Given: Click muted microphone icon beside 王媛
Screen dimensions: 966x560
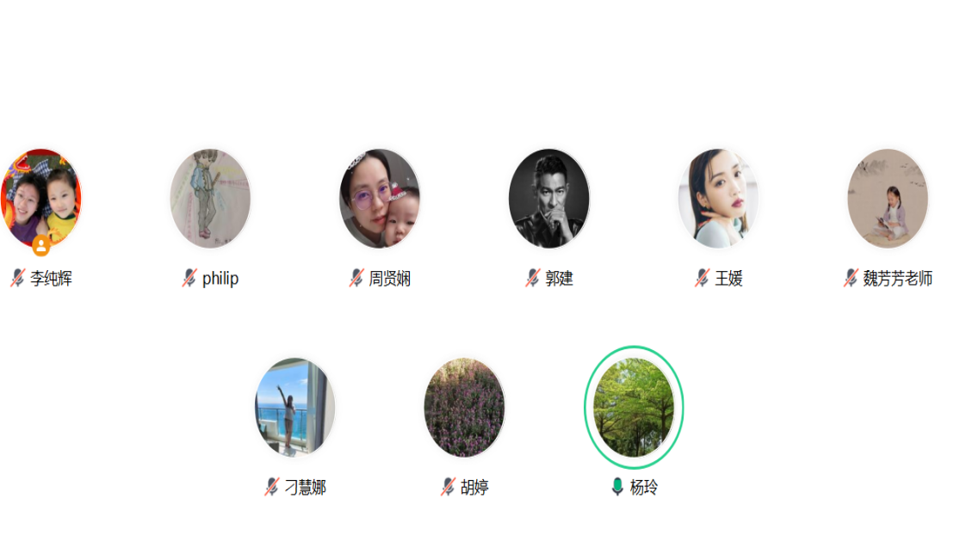Looking at the screenshot, I should pyautogui.click(x=702, y=278).
